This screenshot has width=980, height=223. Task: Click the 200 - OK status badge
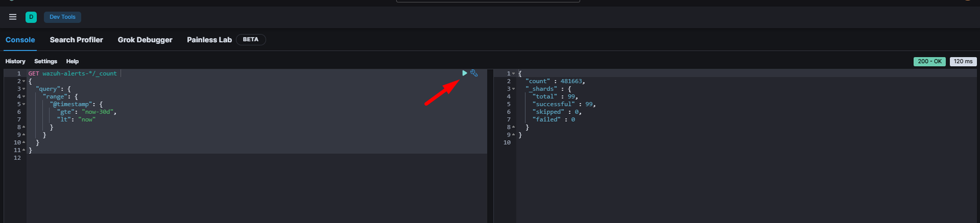pos(929,61)
